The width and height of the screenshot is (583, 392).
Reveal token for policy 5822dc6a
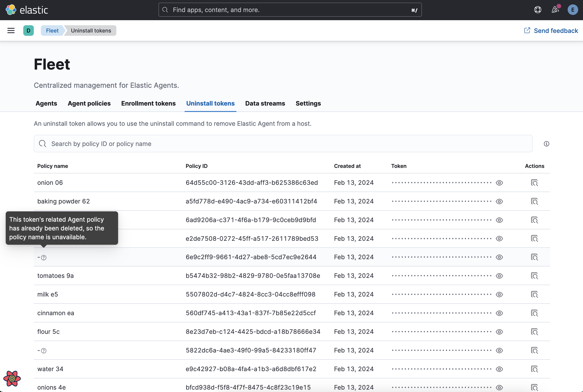[x=499, y=350]
